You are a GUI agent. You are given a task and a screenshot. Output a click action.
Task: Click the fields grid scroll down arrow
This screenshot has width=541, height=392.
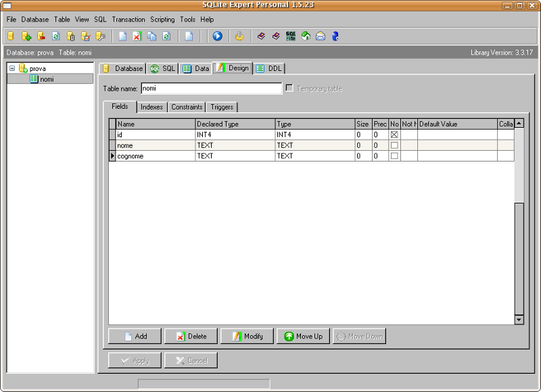pos(519,320)
